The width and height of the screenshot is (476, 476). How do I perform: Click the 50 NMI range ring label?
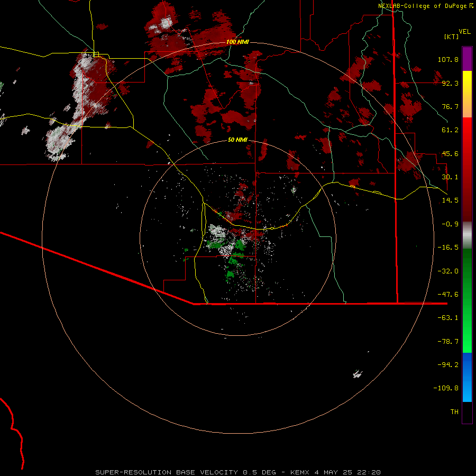pyautogui.click(x=237, y=140)
